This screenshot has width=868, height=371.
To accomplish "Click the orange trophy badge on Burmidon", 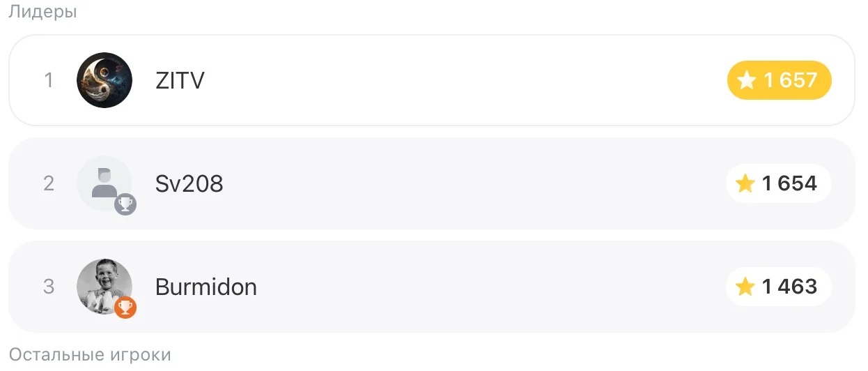I will (x=125, y=308).
